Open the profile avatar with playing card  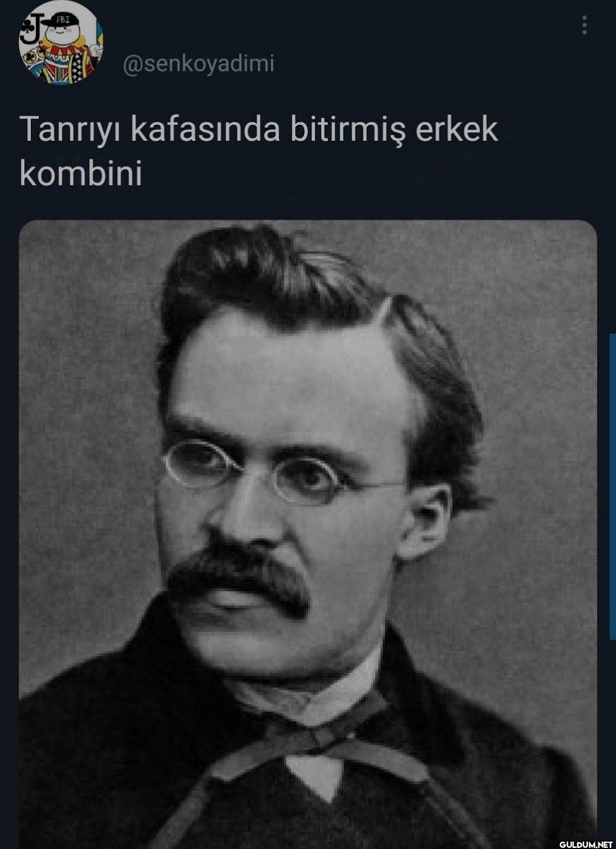coord(61,43)
